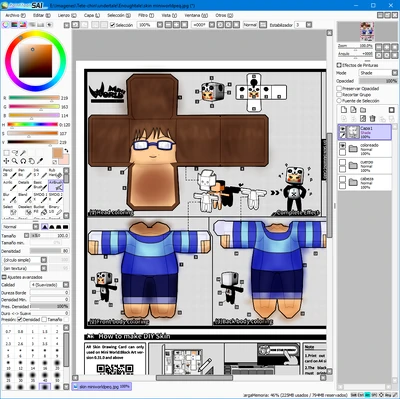
Task: Toggle the HSV slider panel icon
Action: 23,25
